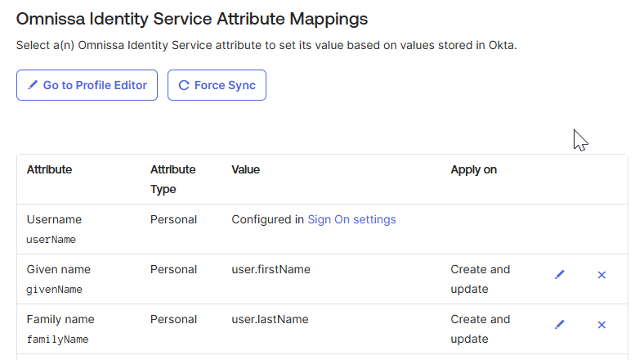Select the user.lastName value
This screenshot has height=360, width=644.
[x=270, y=319]
